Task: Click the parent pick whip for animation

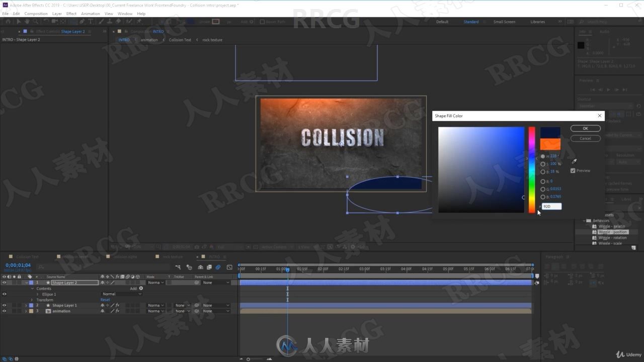Action: (x=197, y=311)
